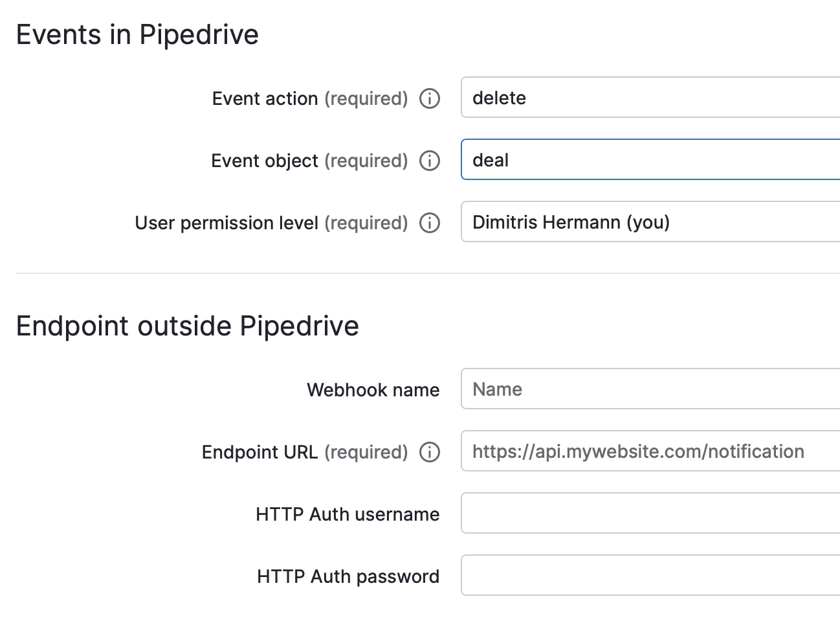Select the HTTP Auth password field

pos(650,575)
